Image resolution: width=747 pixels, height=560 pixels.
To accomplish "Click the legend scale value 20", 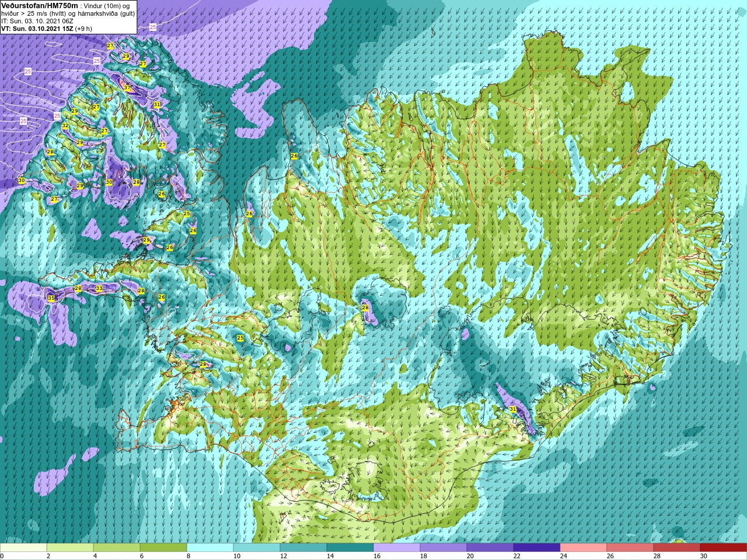I will (x=470, y=556).
